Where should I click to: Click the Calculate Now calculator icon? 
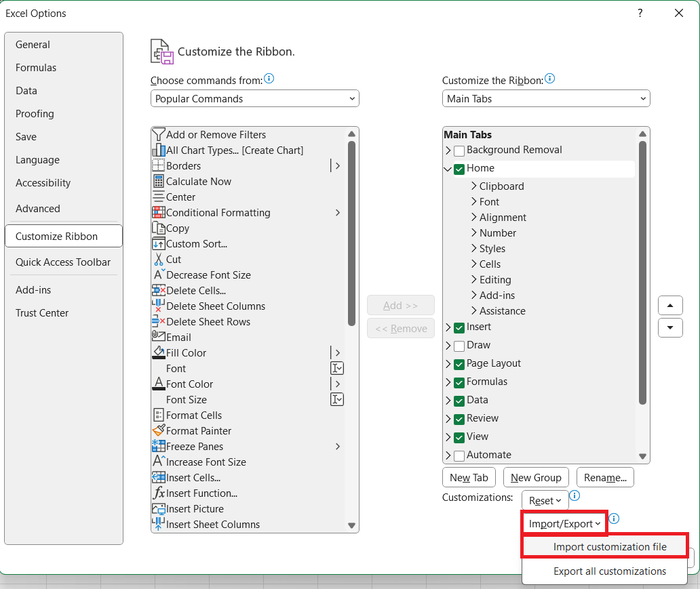[159, 181]
